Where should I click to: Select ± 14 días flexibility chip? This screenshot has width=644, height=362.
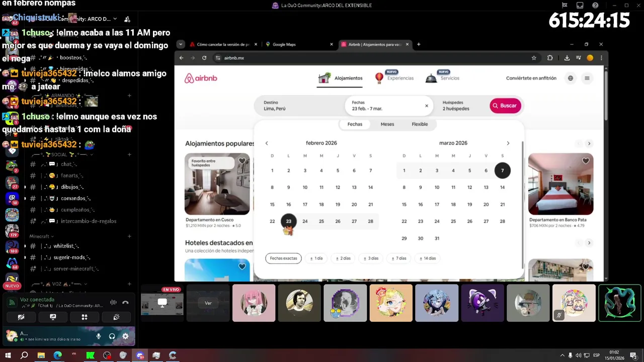click(427, 258)
